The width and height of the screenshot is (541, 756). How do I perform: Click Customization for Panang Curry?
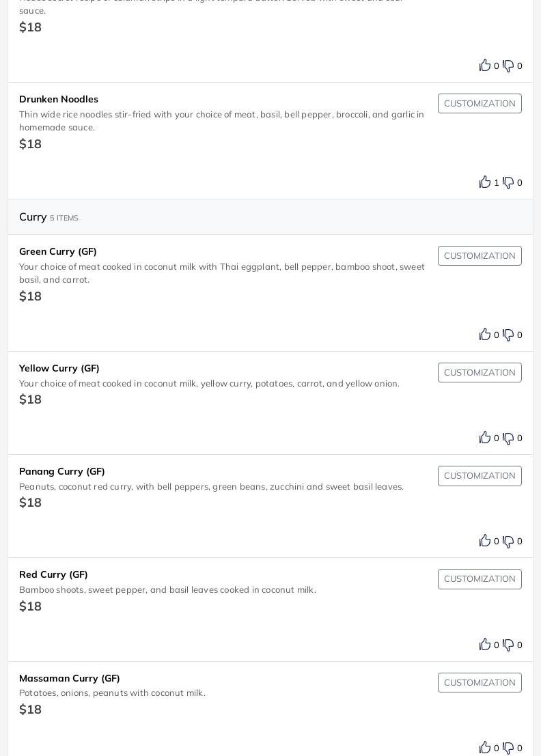coord(480,476)
